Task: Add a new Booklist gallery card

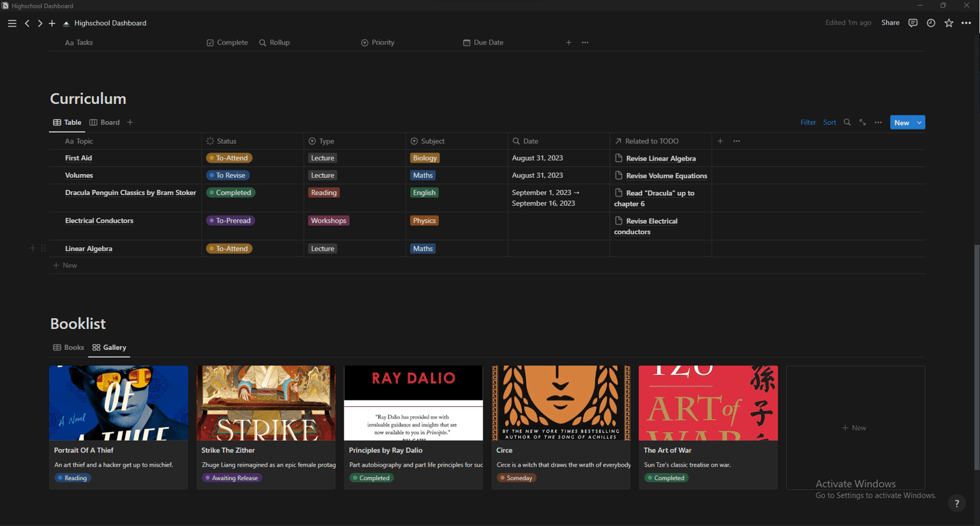Action: coord(856,427)
